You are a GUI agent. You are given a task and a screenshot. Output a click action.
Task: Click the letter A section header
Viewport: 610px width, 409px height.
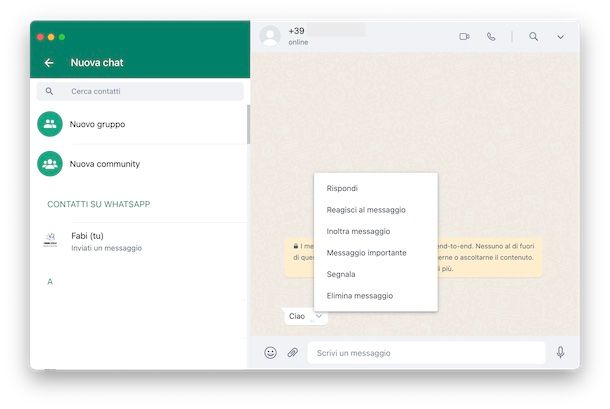pyautogui.click(x=50, y=281)
